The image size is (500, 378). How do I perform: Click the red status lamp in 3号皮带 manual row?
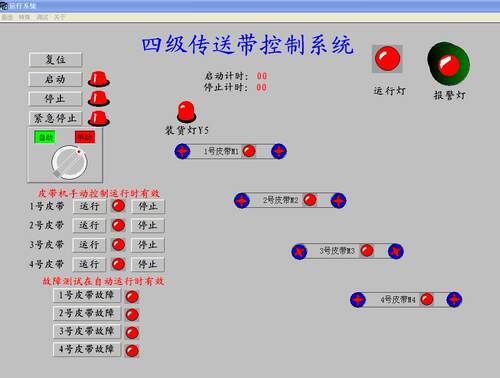coord(118,245)
